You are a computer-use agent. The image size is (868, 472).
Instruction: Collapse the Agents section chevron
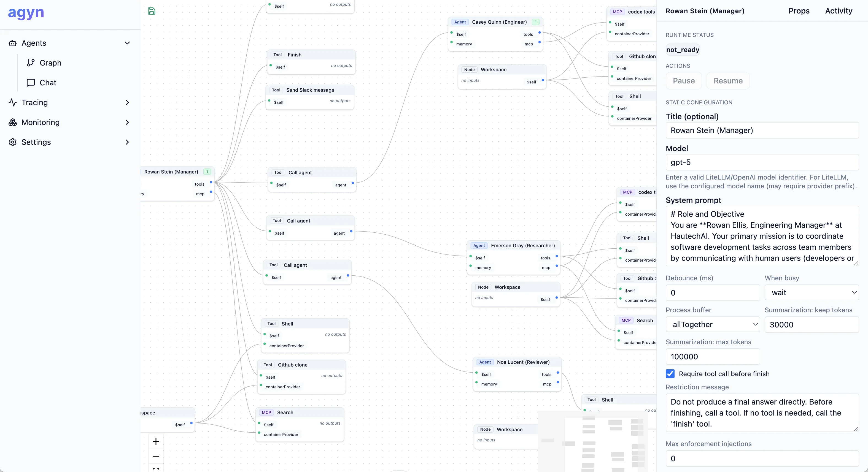[127, 43]
